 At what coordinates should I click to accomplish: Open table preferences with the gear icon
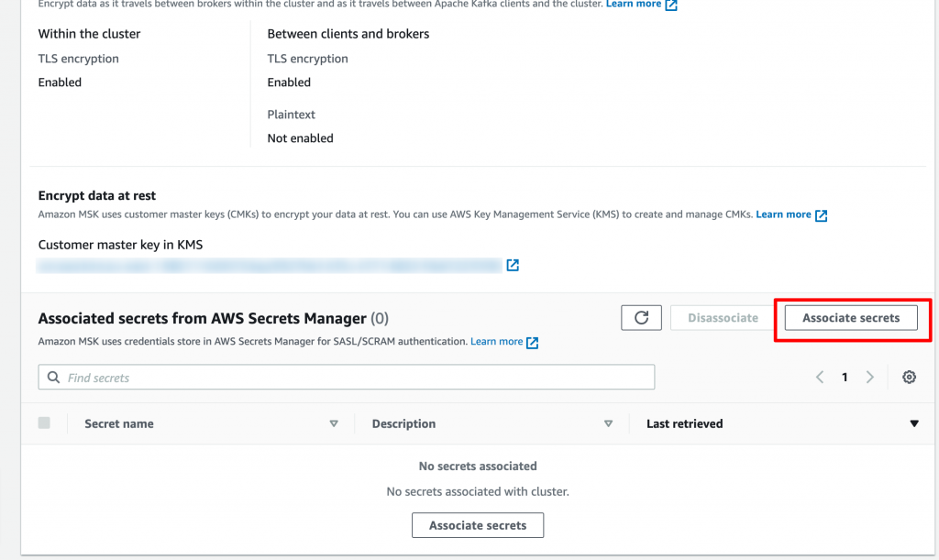910,377
